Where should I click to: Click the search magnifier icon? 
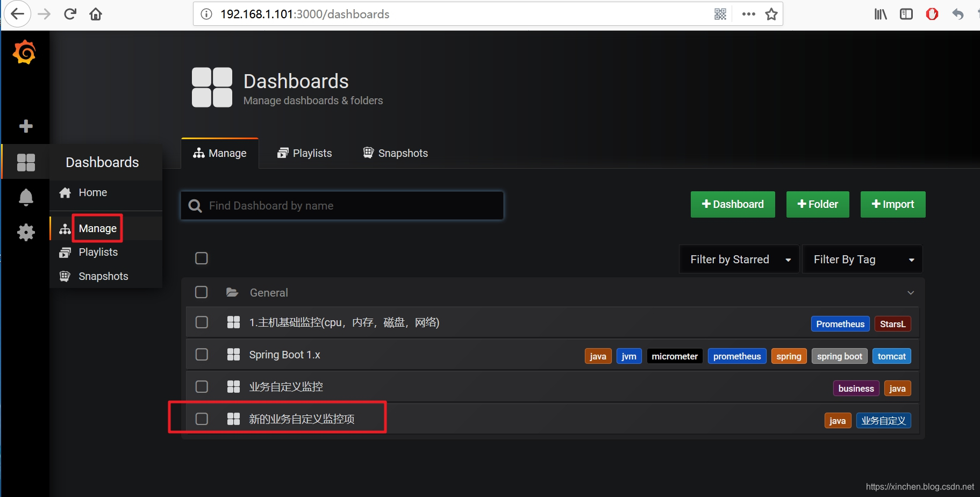[x=195, y=206]
